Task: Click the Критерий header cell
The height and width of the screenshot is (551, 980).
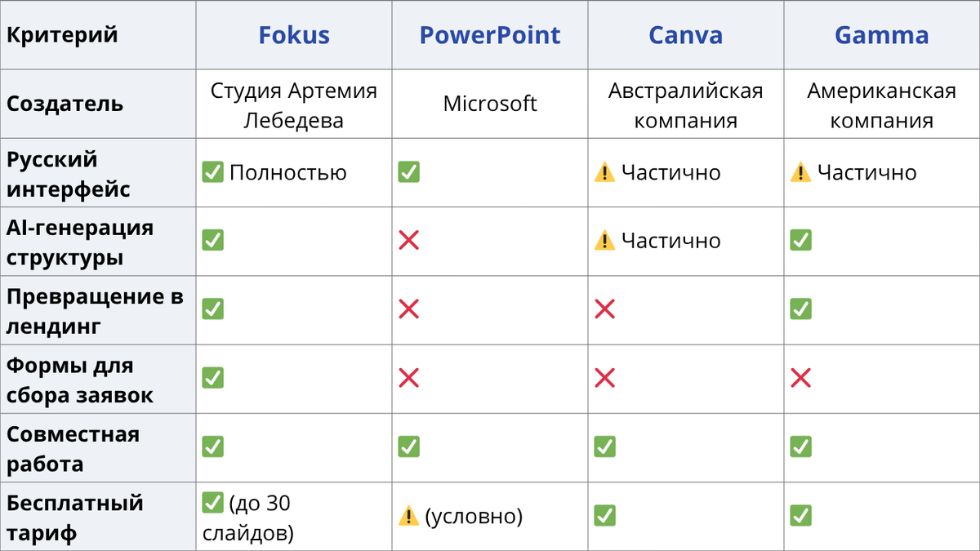Action: pos(98,35)
